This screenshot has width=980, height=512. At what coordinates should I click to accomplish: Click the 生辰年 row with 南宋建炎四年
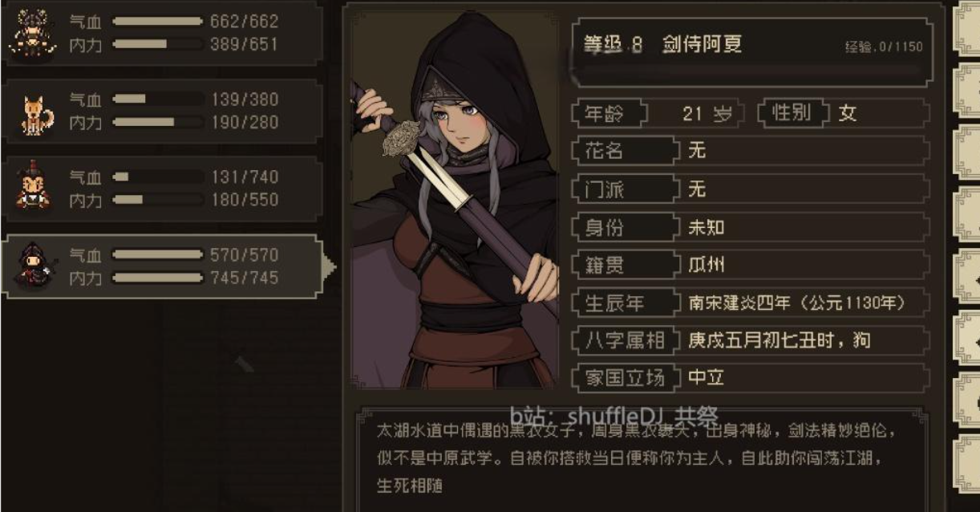(751, 303)
